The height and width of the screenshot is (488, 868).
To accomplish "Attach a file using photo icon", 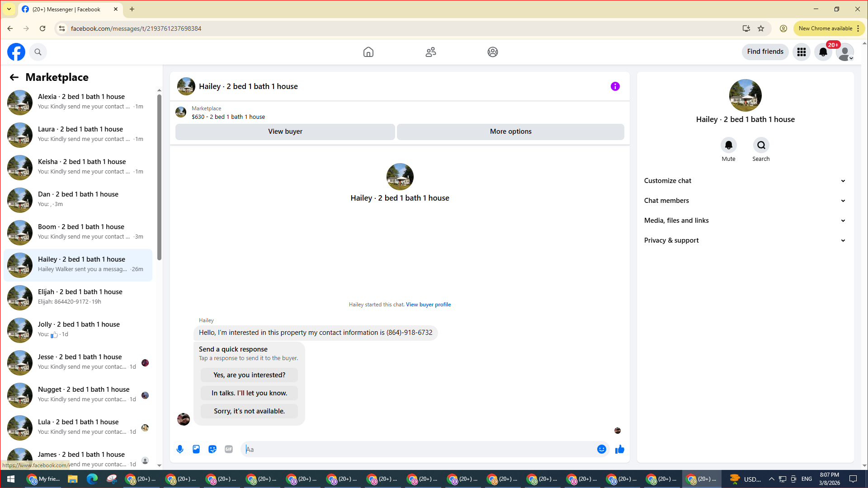I will tap(196, 449).
